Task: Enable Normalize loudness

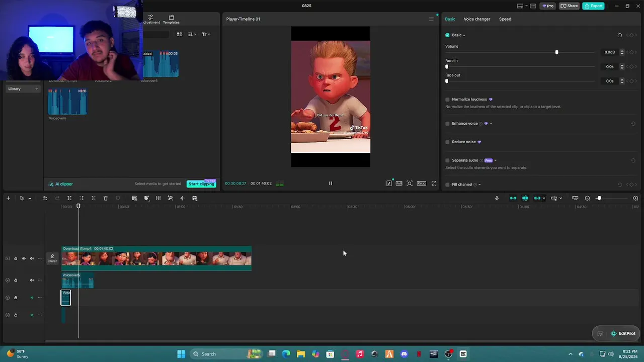Action: pos(447,100)
